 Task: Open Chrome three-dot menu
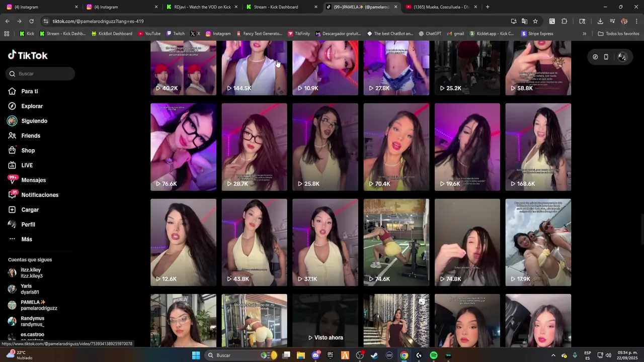tap(637, 21)
